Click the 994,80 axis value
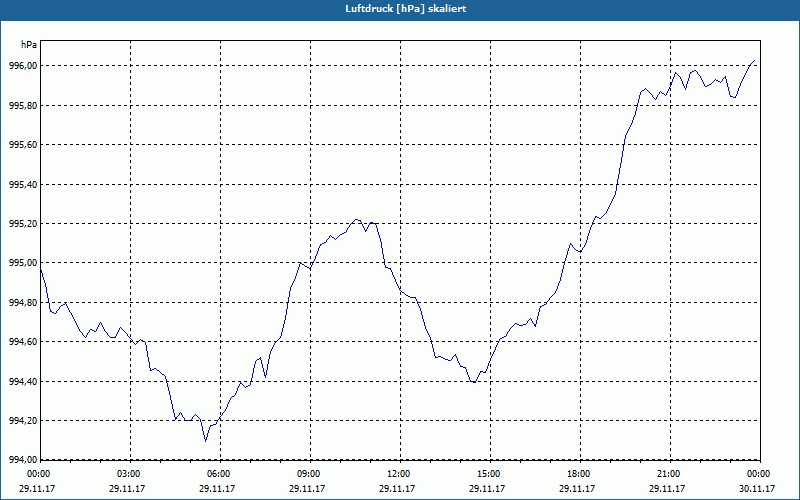 23,303
